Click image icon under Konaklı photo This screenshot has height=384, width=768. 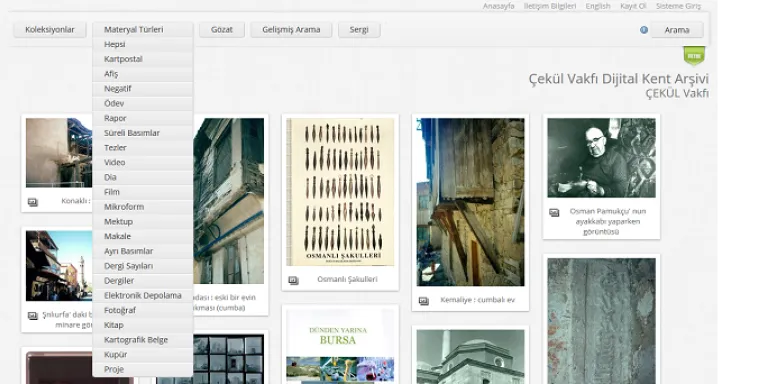33,202
